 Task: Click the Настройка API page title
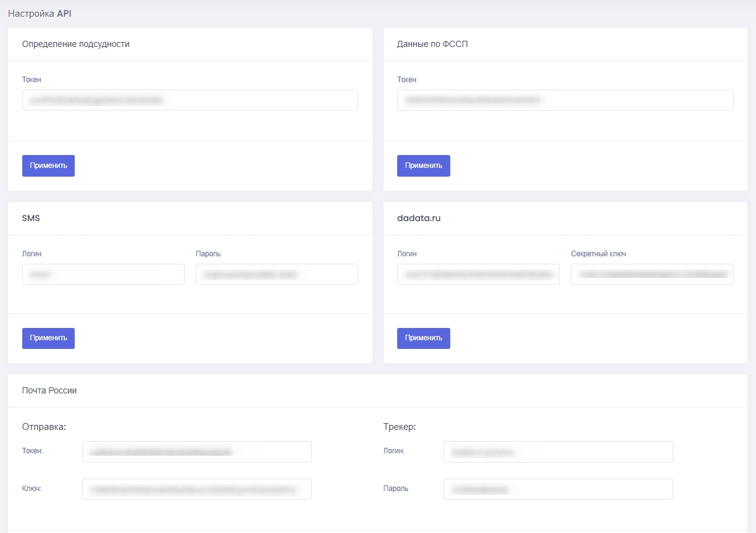(x=40, y=13)
